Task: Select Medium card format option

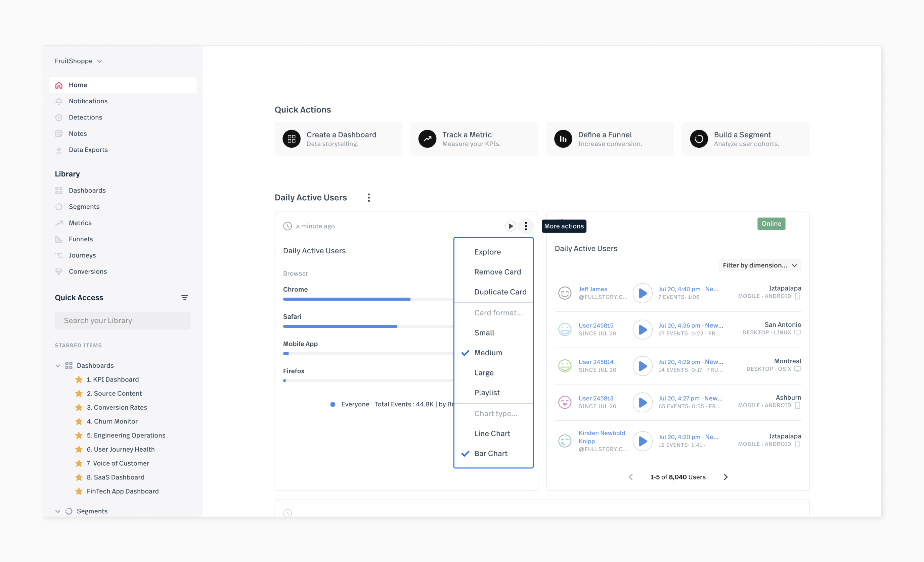Action: click(x=488, y=353)
